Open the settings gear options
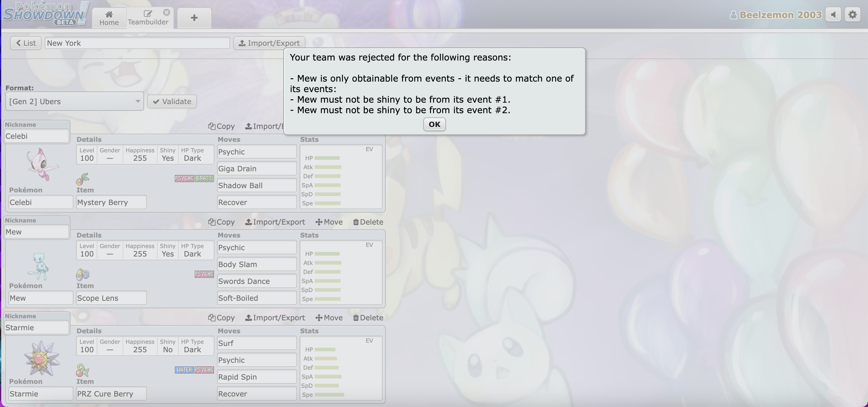This screenshot has height=407, width=868. click(853, 15)
